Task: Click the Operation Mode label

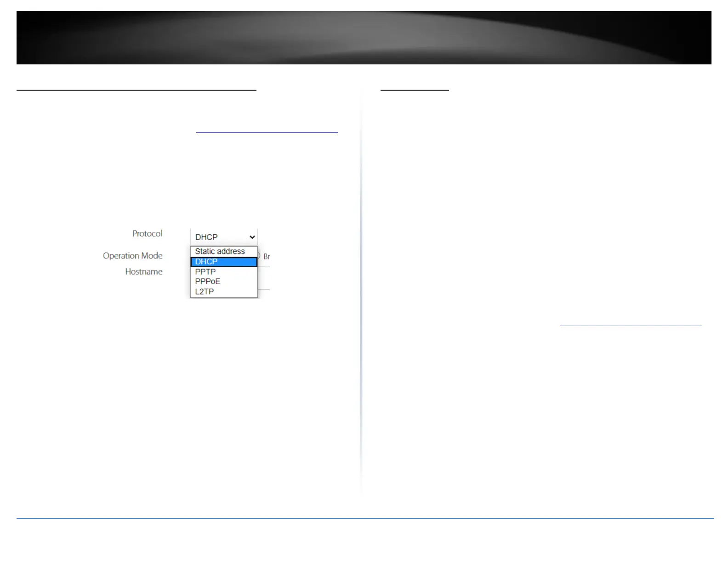Action: (x=133, y=256)
